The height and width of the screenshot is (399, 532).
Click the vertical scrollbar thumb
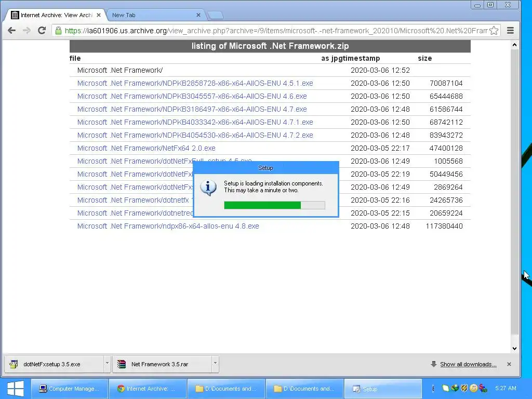[515, 192]
